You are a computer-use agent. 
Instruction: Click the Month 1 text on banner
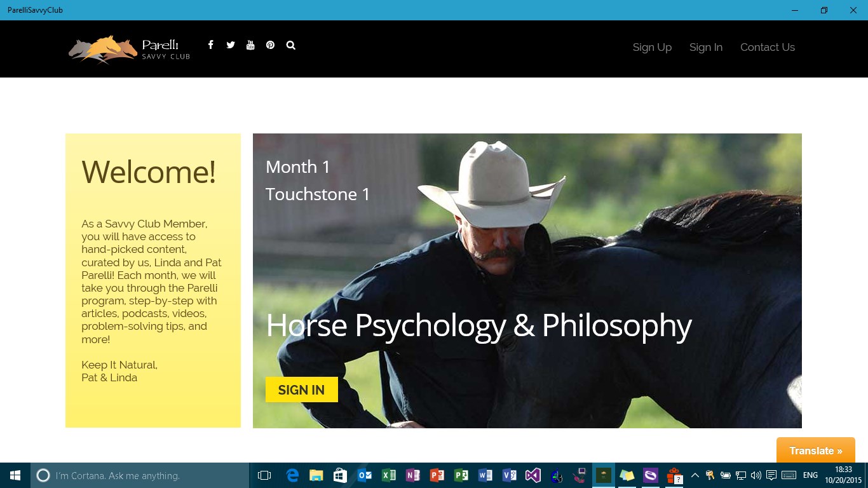coord(298,166)
